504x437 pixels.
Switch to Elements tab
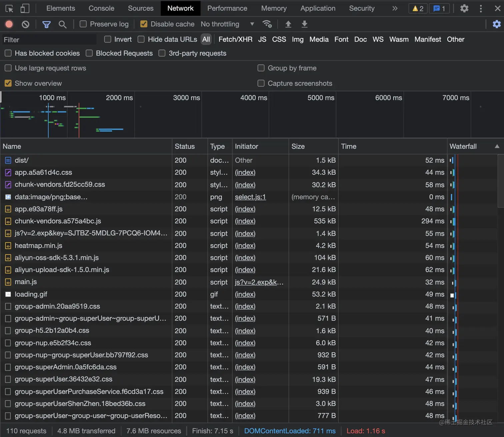[61, 8]
